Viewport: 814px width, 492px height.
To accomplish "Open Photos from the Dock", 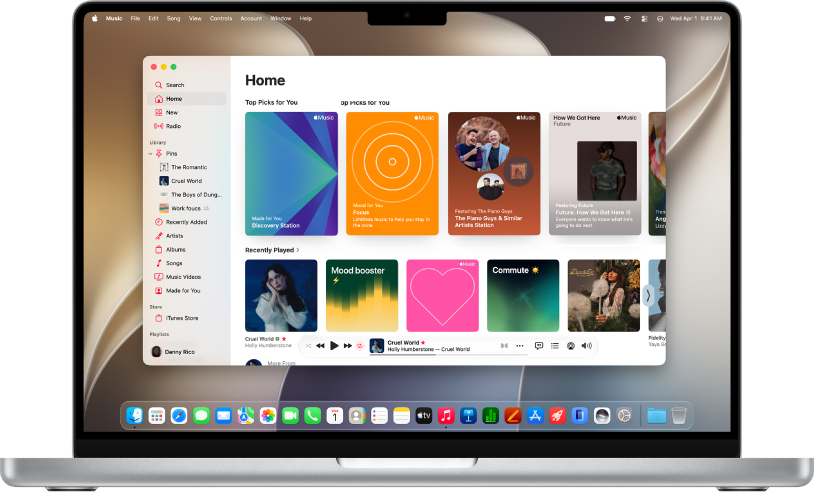I will click(x=268, y=415).
